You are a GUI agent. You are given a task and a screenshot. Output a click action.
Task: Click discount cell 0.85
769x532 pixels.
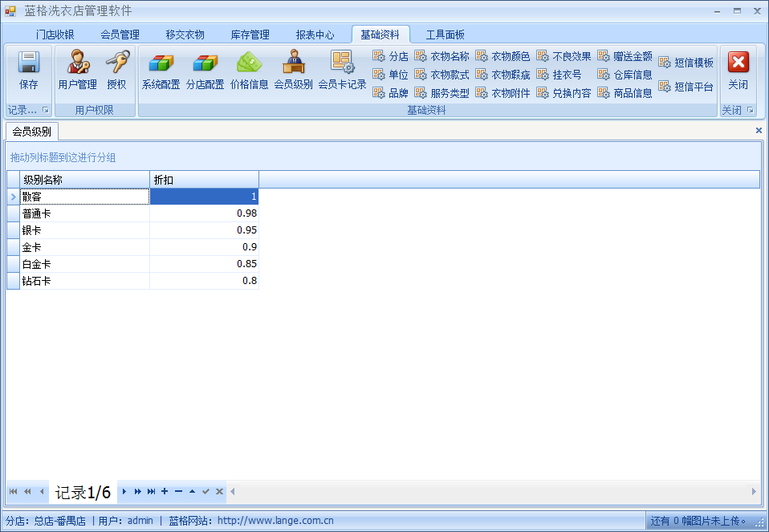pos(204,264)
